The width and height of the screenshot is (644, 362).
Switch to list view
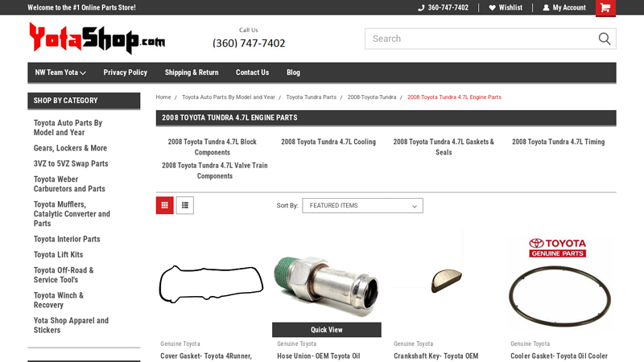[x=185, y=205]
